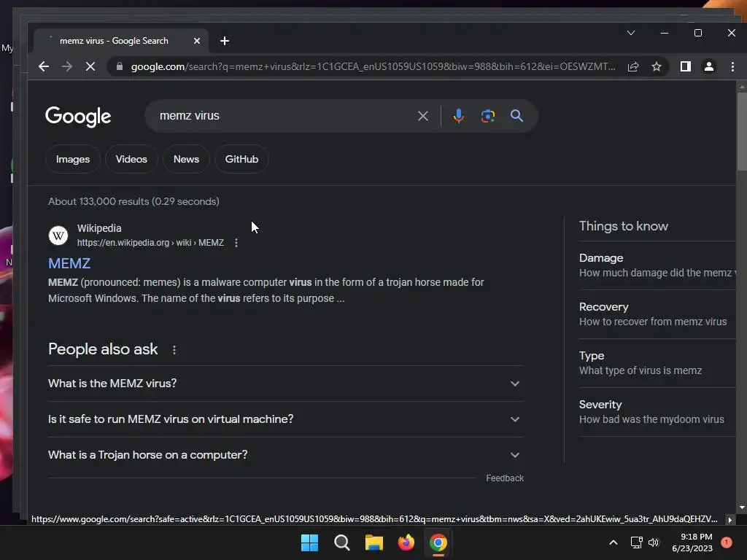
Task: Click the page vertical scrollbar thumb
Action: pos(742,131)
